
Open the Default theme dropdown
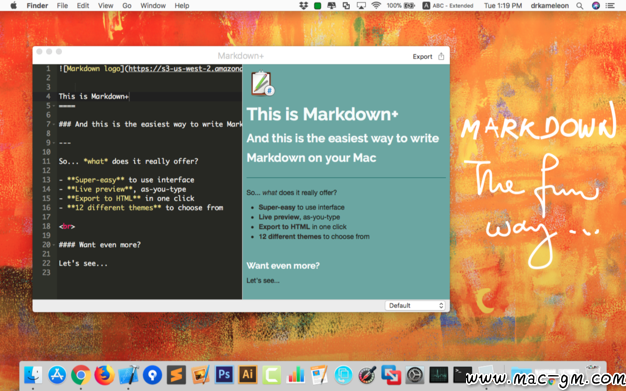[415, 306]
